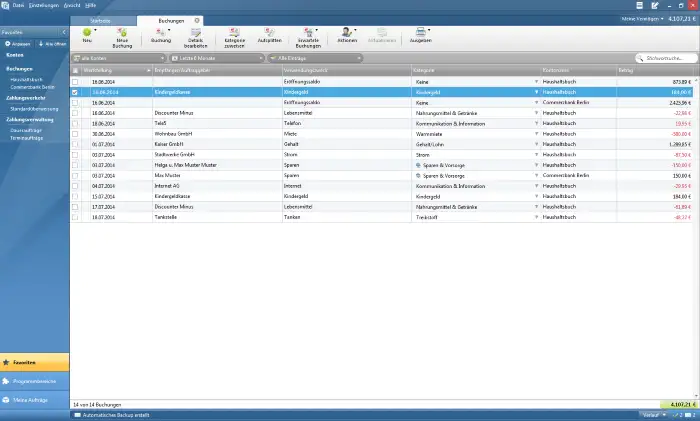This screenshot has height=421, width=700.
Task: Tick the checkbox for Wohnbau GmbH row
Action: (75, 134)
